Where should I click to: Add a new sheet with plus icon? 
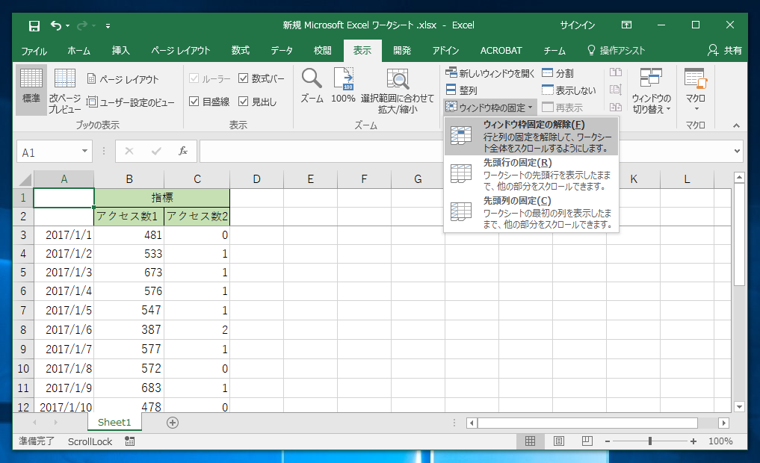pos(173,423)
